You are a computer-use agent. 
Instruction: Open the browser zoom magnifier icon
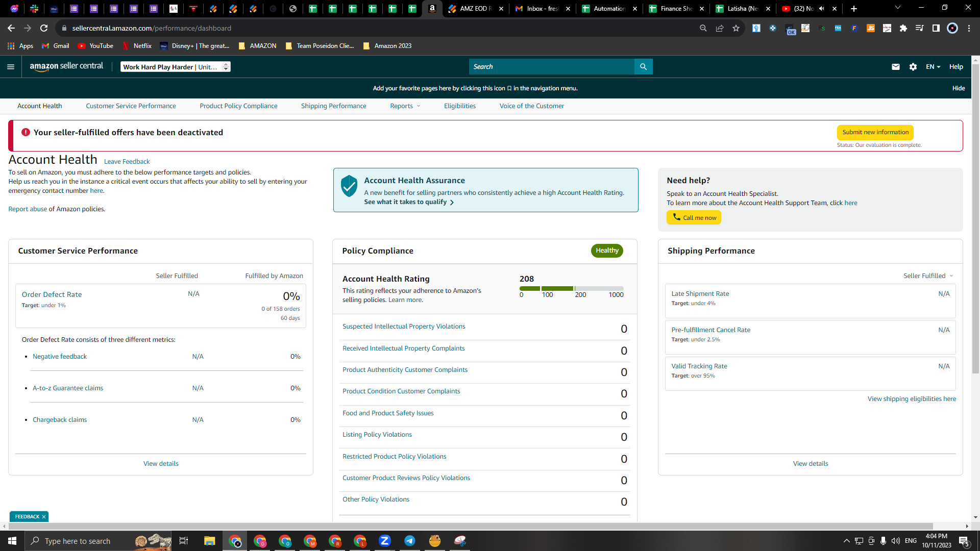pos(703,28)
